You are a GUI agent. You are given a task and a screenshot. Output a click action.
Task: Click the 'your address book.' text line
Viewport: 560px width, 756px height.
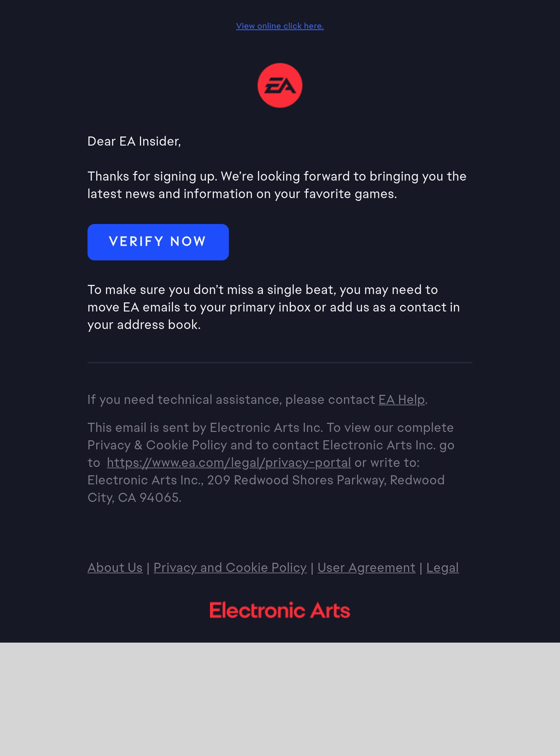coord(144,325)
